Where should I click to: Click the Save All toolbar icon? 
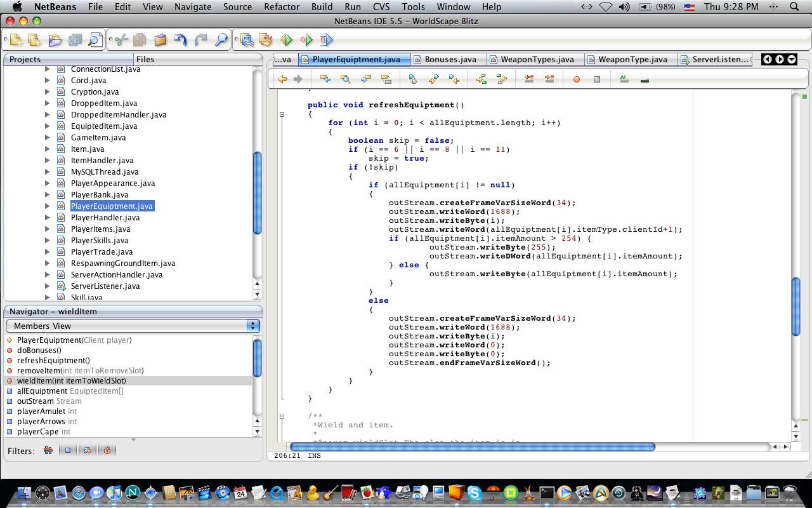point(75,41)
